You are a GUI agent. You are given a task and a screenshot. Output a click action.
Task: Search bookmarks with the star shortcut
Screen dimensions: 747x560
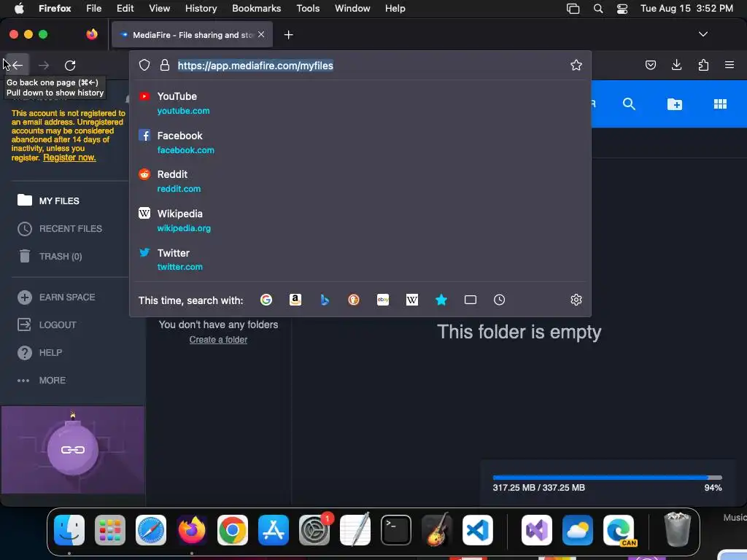click(x=441, y=300)
